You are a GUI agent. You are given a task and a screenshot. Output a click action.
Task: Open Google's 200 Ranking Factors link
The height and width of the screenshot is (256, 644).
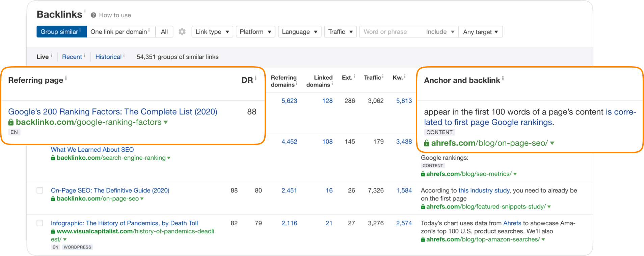[x=112, y=112]
